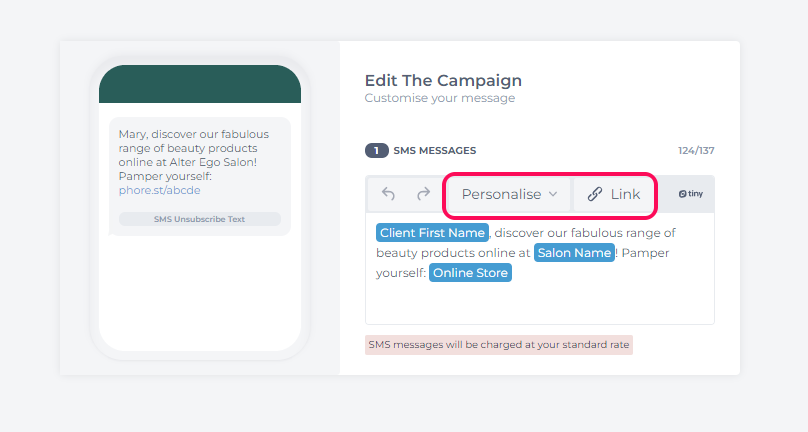Click the 124/137 character counter
The width and height of the screenshot is (808, 432).
tap(696, 151)
